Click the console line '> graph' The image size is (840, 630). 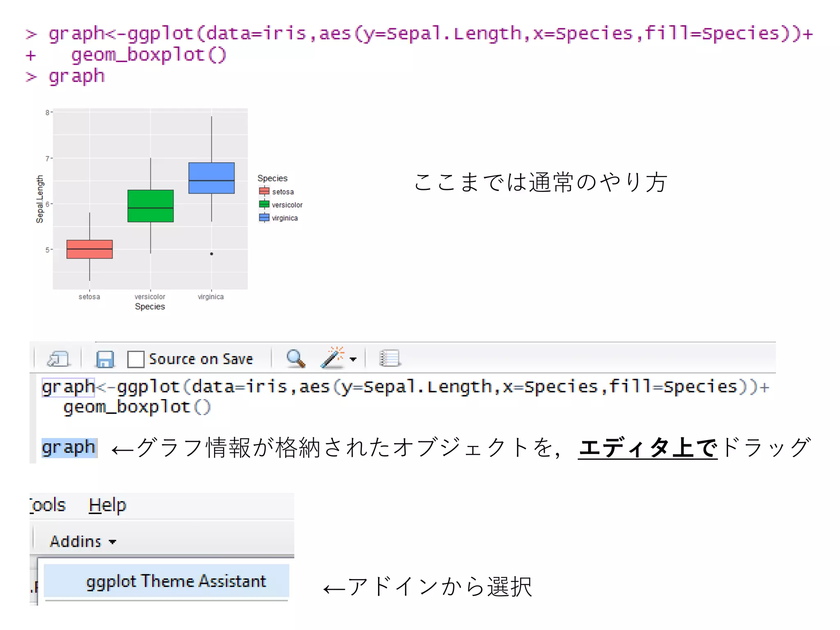pyautogui.click(x=65, y=77)
